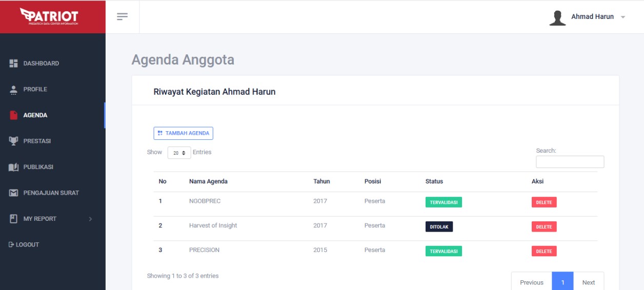The height and width of the screenshot is (290, 644).
Task: Click the user avatar silhouette icon
Action: (557, 17)
